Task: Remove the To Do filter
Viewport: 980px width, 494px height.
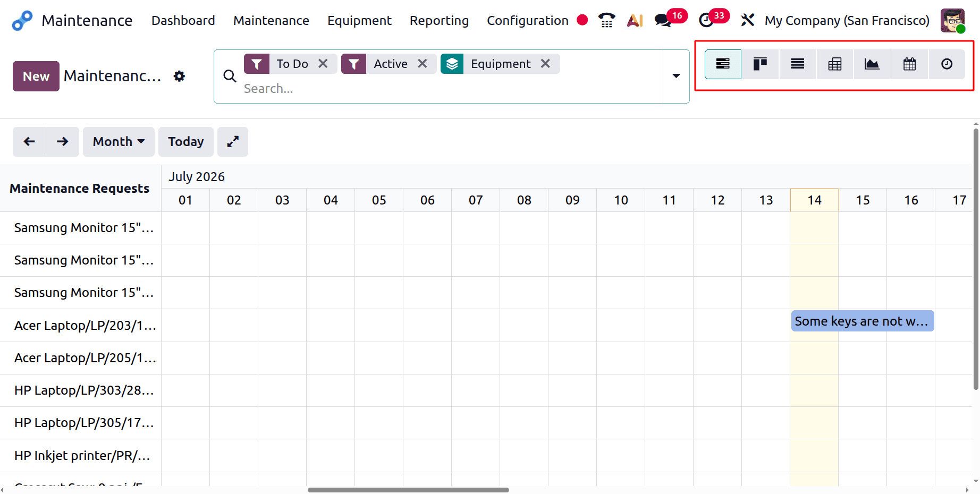Action: pos(323,64)
